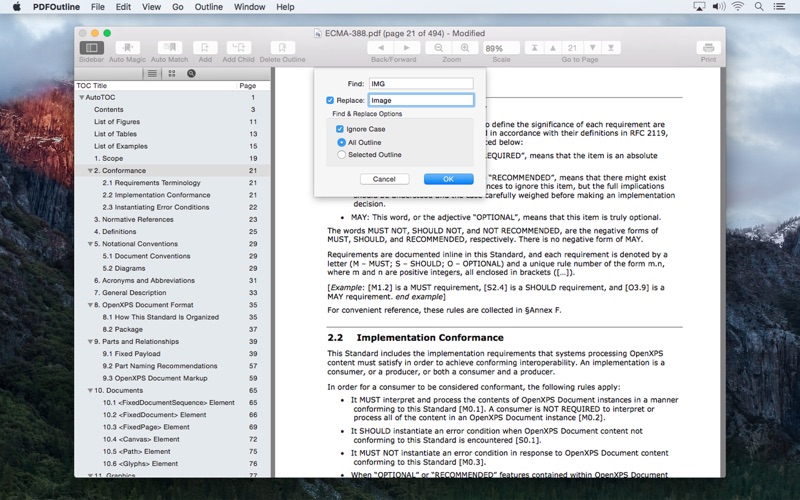Click the TOC Title column header
The width and height of the screenshot is (800, 500).
coord(153,86)
